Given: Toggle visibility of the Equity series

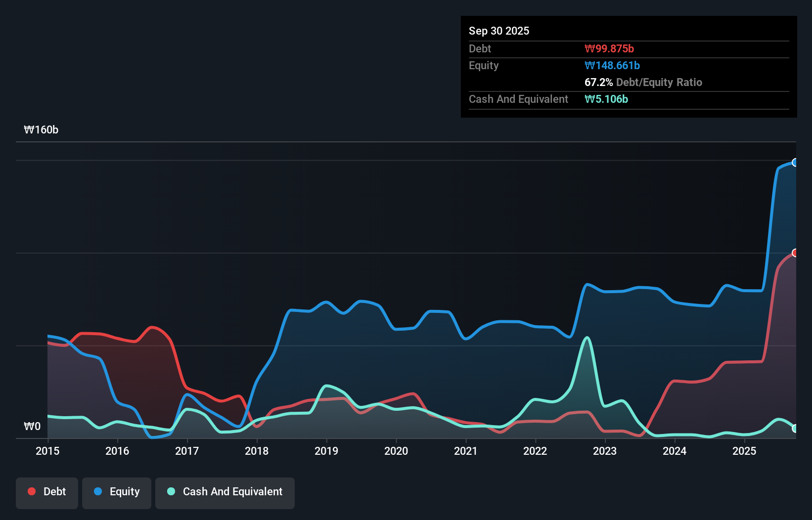Looking at the screenshot, I should click(x=116, y=492).
